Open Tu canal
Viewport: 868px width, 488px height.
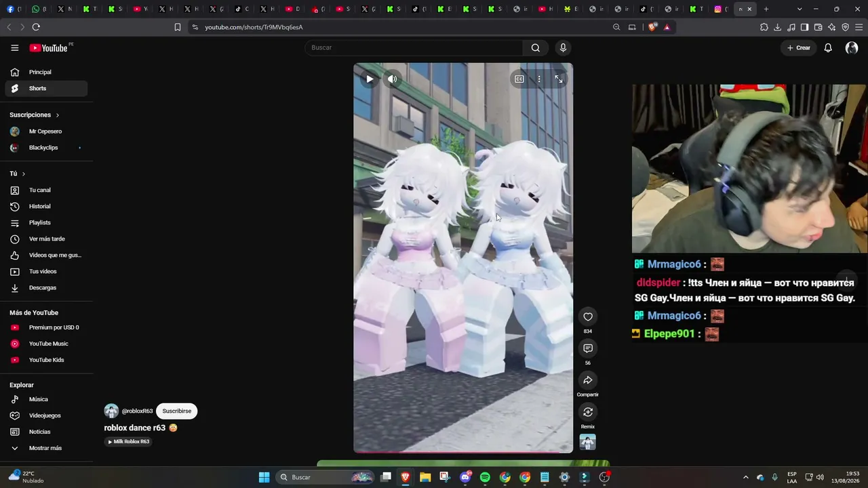click(x=46, y=190)
